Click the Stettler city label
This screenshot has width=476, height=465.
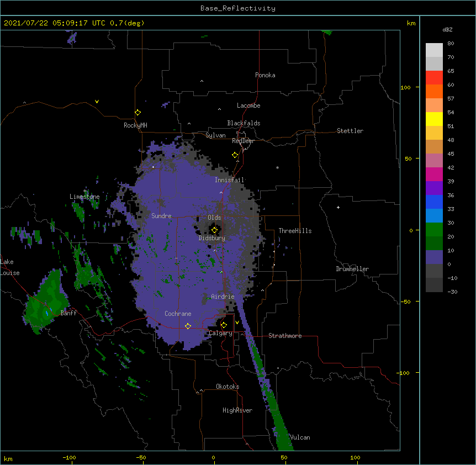click(350, 131)
